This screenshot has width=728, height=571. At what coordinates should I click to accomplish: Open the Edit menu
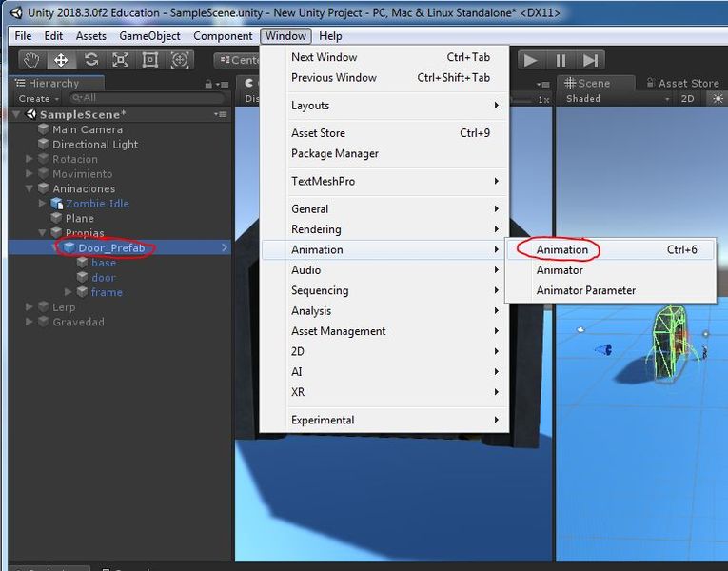53,36
